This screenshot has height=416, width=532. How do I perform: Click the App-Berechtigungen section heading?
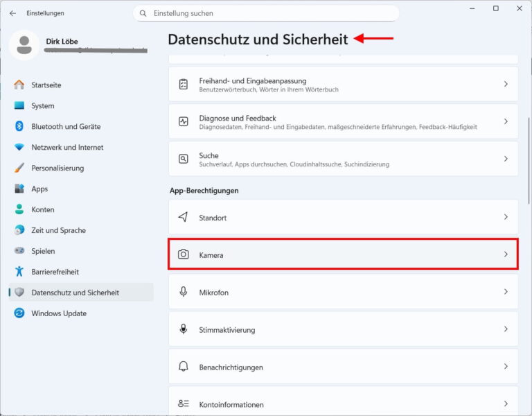[204, 191]
